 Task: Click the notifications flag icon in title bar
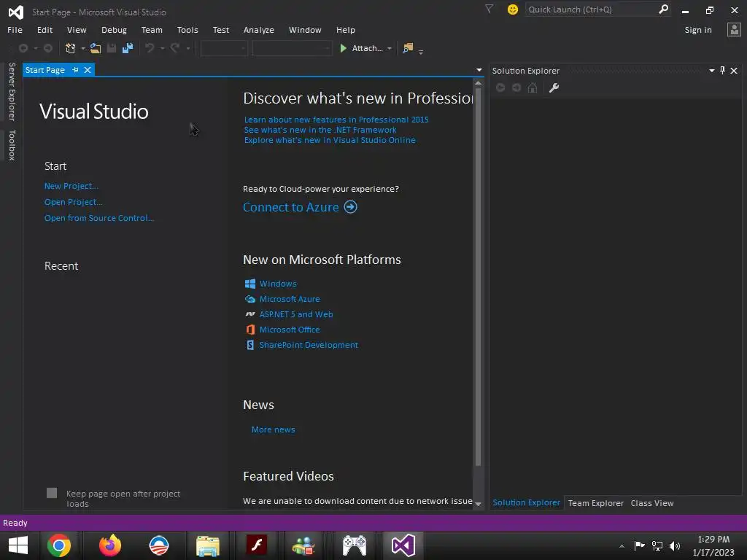489,9
